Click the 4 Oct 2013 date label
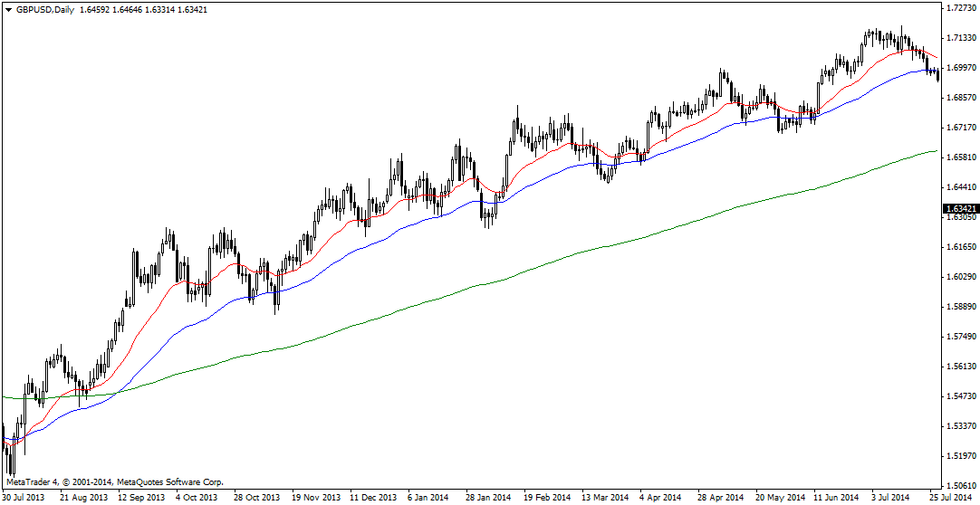The image size is (980, 505). point(197,498)
